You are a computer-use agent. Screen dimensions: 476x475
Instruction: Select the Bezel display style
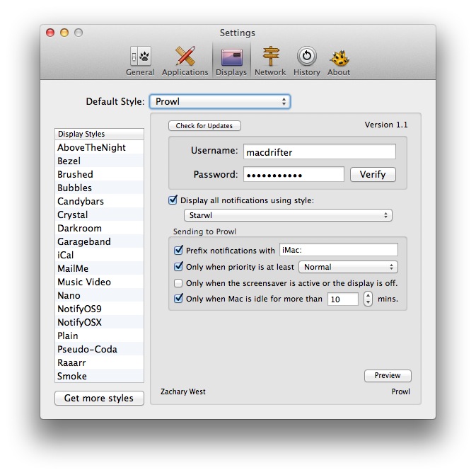pyautogui.click(x=99, y=161)
